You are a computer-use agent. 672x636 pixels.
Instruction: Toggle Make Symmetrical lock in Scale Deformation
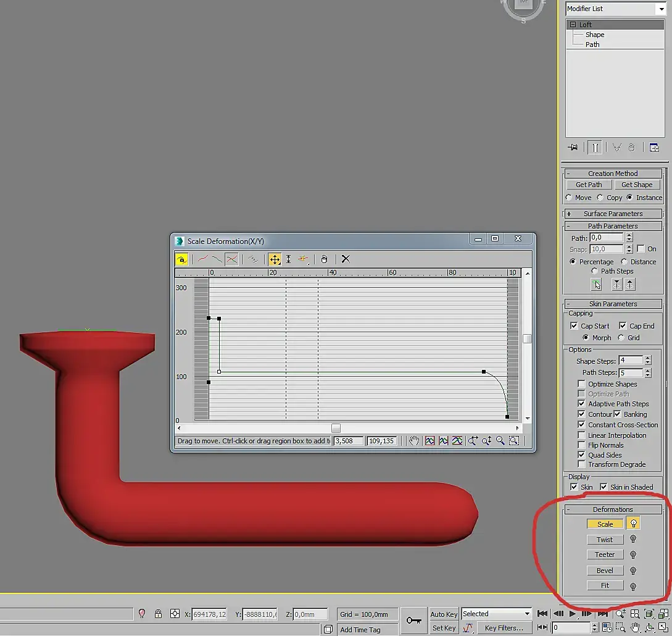click(181, 259)
